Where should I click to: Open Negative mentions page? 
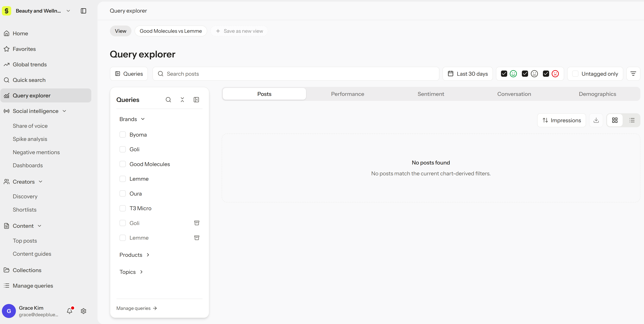point(36,152)
